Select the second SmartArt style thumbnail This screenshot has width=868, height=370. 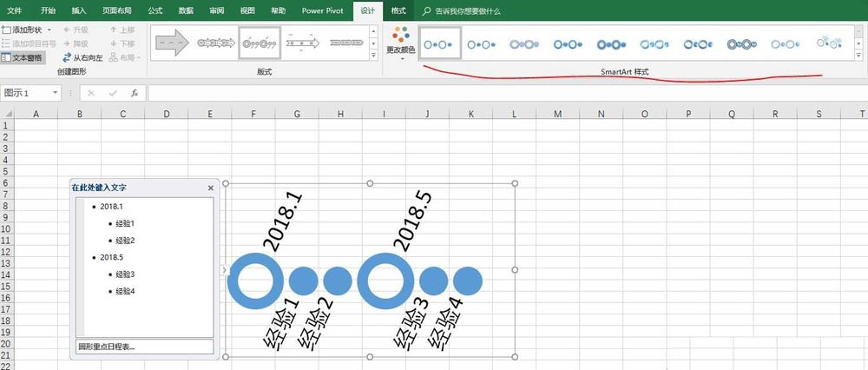pyautogui.click(x=481, y=43)
